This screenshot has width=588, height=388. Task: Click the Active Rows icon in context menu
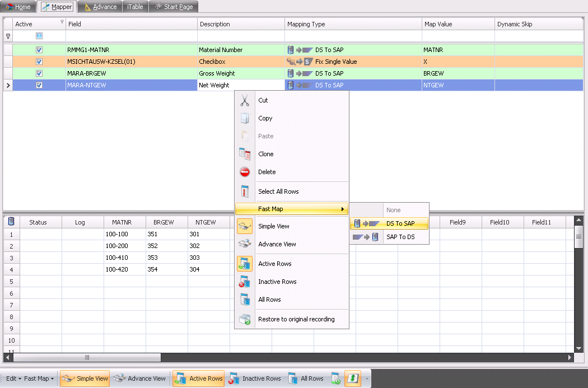click(x=245, y=264)
